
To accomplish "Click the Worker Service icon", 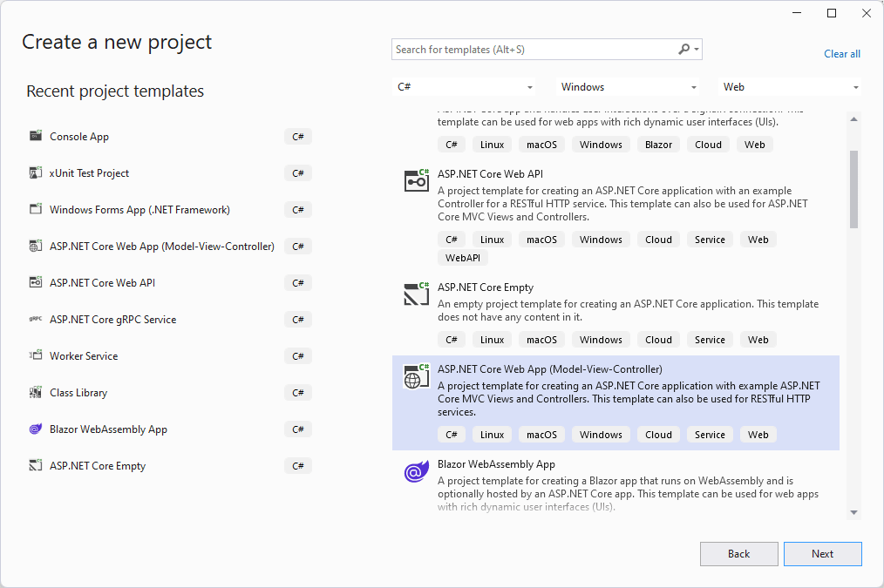I will (36, 355).
